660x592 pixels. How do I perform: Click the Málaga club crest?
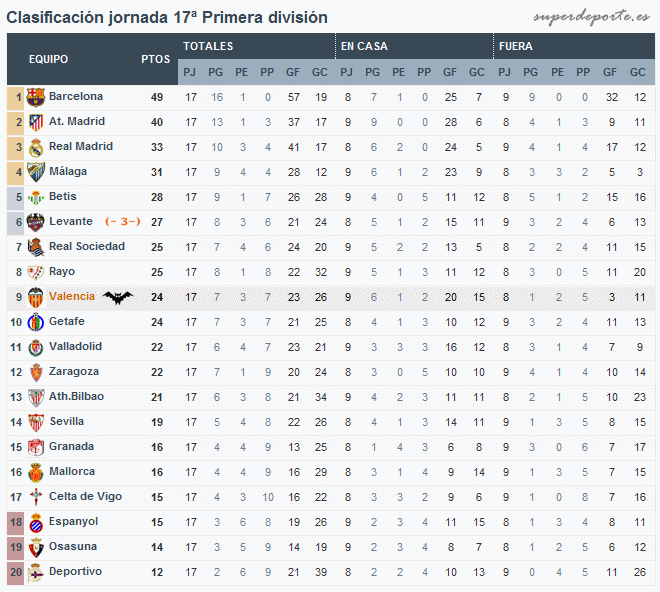(36, 172)
